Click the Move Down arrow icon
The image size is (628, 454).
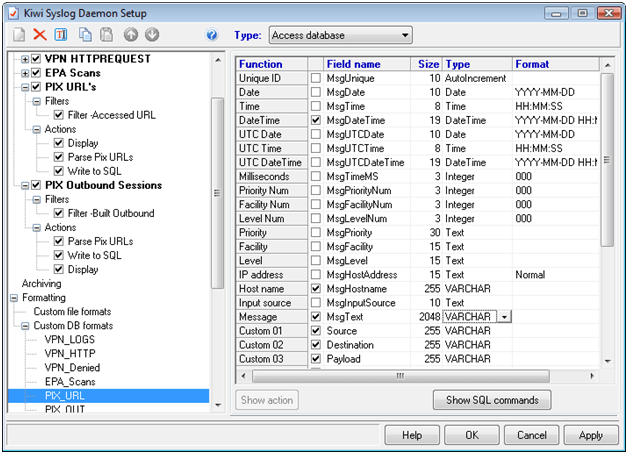pyautogui.click(x=151, y=35)
